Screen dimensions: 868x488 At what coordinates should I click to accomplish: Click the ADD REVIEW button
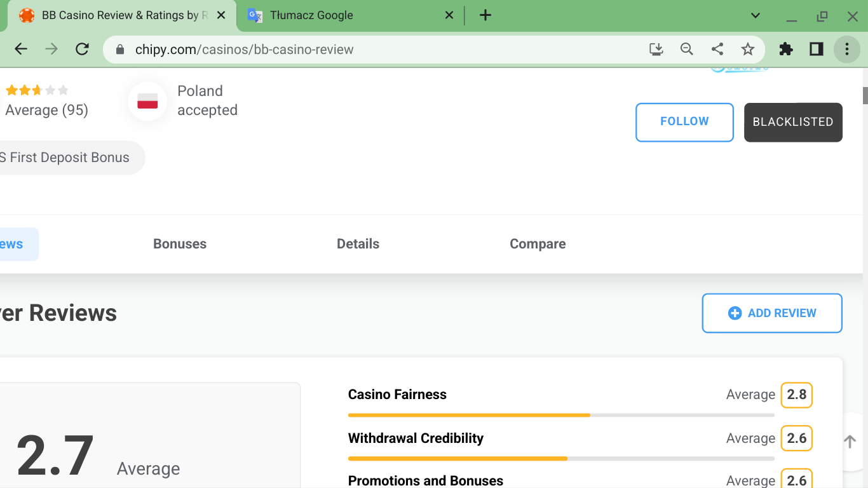[x=772, y=313]
